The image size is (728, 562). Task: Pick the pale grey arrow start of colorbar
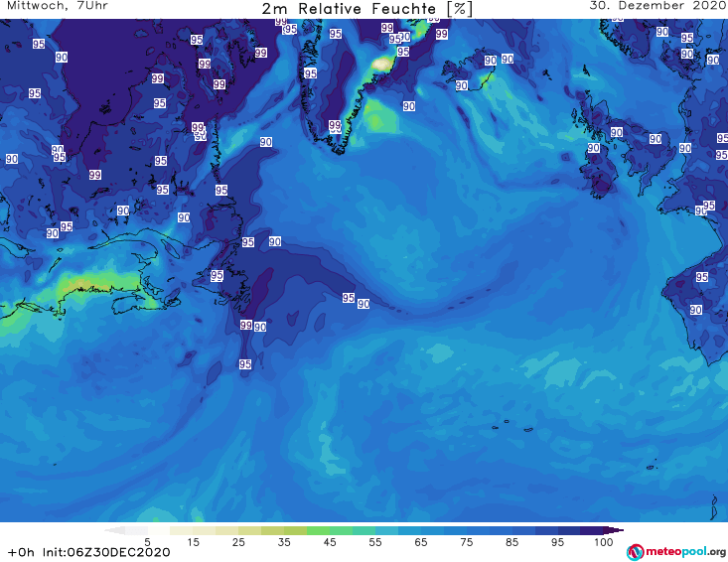[115, 530]
